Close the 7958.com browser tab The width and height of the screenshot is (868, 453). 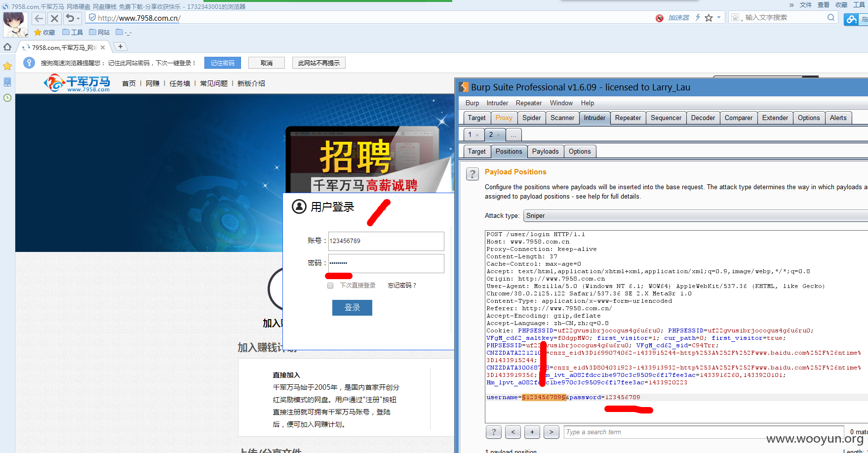[x=103, y=47]
